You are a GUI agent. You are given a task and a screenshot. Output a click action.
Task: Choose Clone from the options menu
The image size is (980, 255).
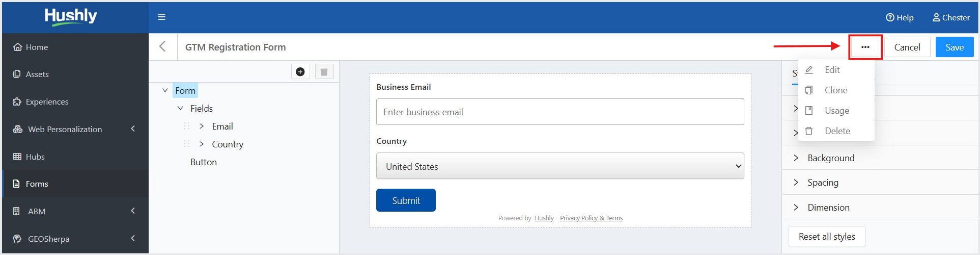click(836, 90)
